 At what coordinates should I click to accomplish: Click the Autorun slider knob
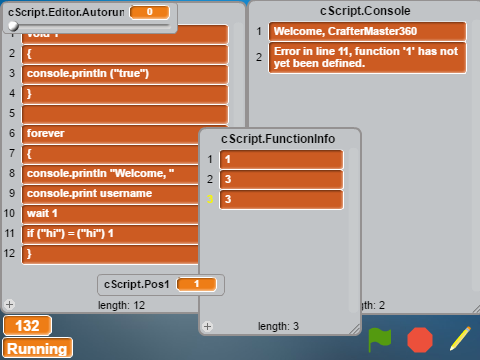13,26
